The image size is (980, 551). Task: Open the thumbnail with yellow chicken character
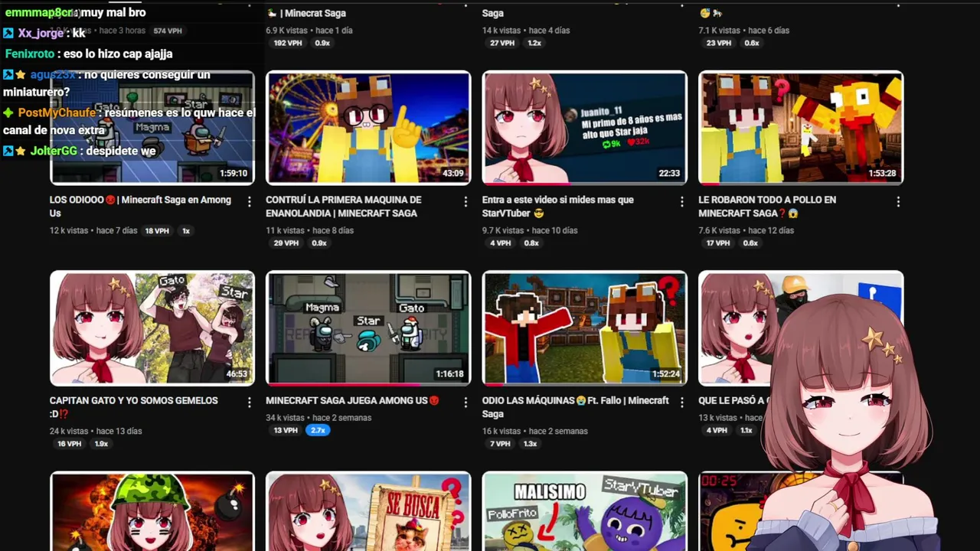pyautogui.click(x=801, y=128)
